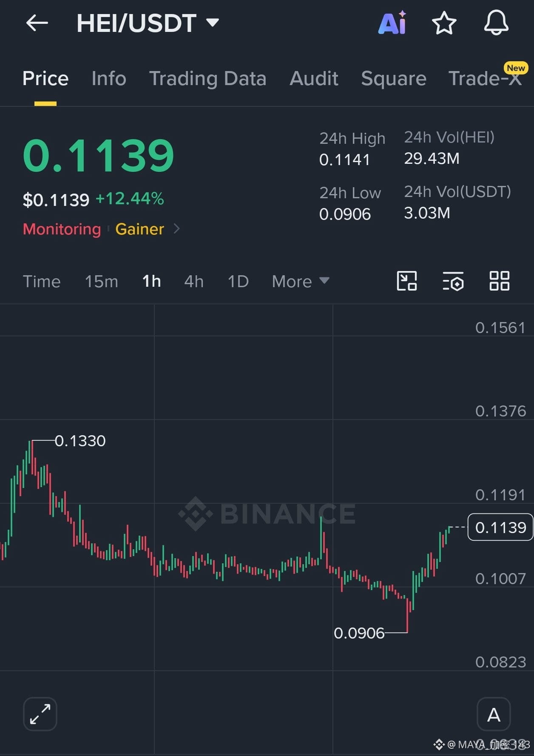Select the 4h chart interval
The image size is (534, 756).
tap(194, 281)
